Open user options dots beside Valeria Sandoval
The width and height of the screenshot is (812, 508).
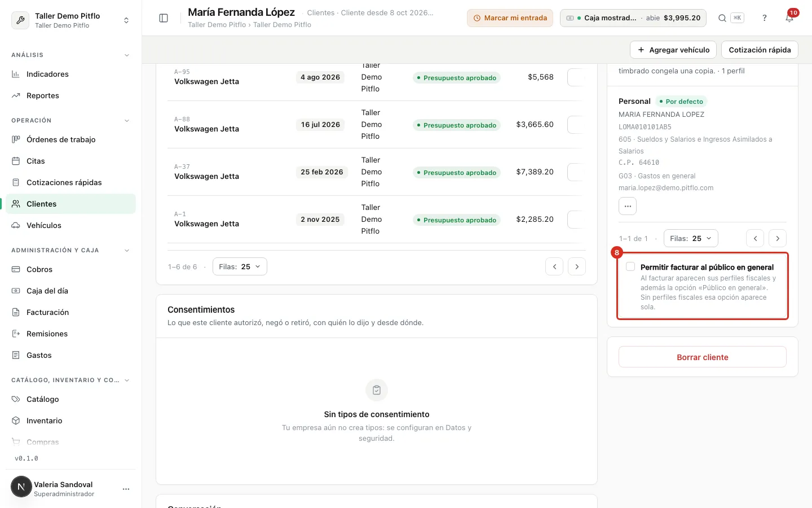coord(126,489)
